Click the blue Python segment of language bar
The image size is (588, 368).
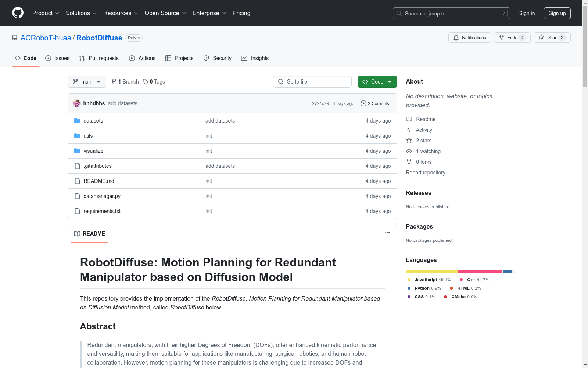tap(508, 272)
